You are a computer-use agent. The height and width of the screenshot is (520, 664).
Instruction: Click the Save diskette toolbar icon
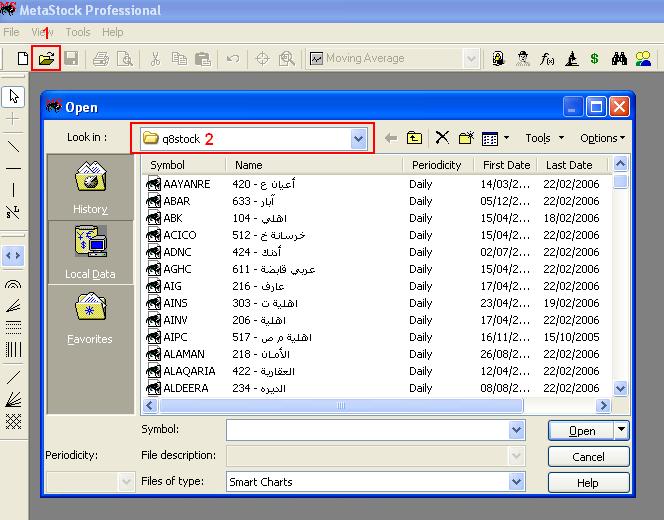point(71,58)
